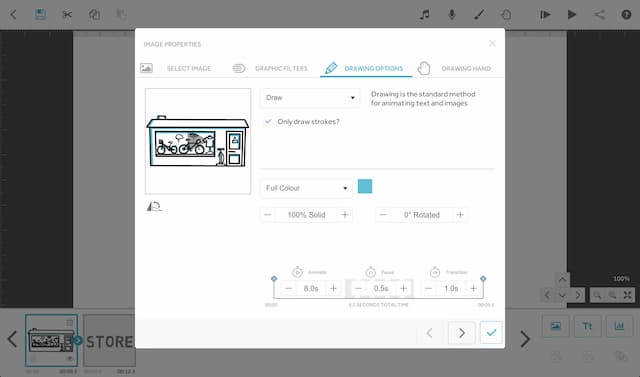Click the 8.0s animate time value

[311, 288]
